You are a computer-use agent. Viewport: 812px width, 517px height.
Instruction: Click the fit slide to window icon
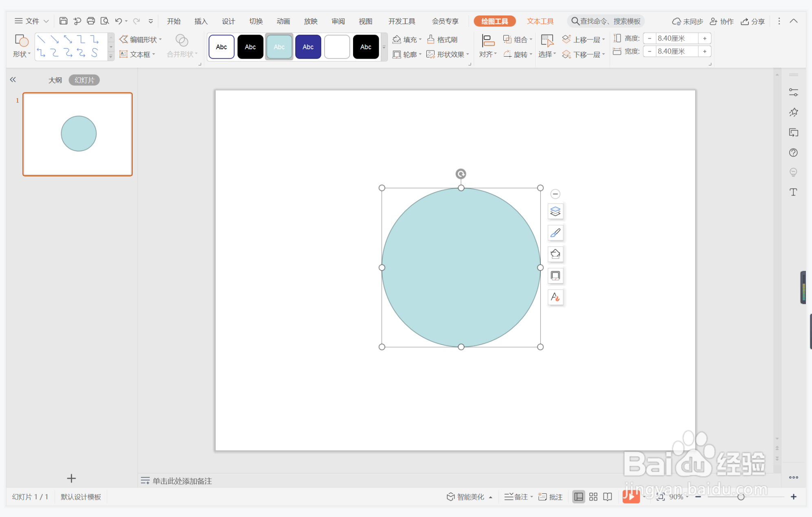(660, 497)
